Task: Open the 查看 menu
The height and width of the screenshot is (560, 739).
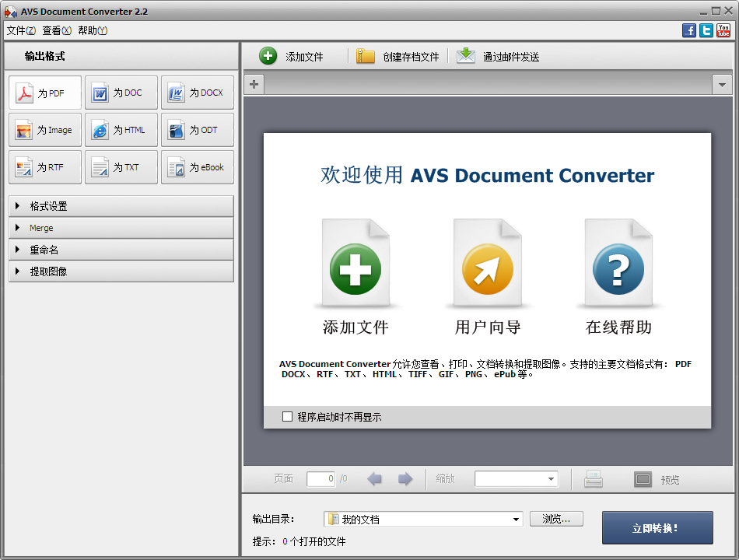Action: 57,30
